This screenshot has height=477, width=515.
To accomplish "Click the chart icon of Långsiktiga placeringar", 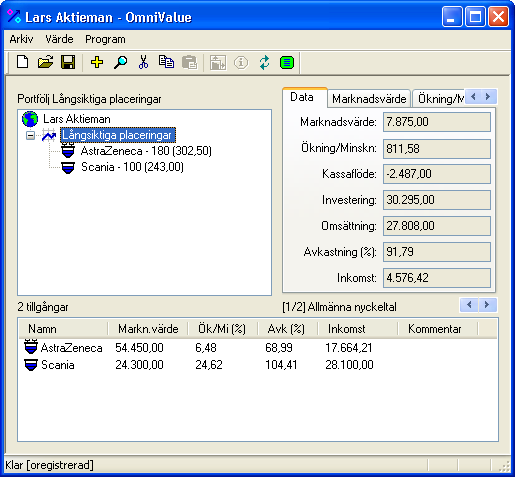I will [x=49, y=135].
